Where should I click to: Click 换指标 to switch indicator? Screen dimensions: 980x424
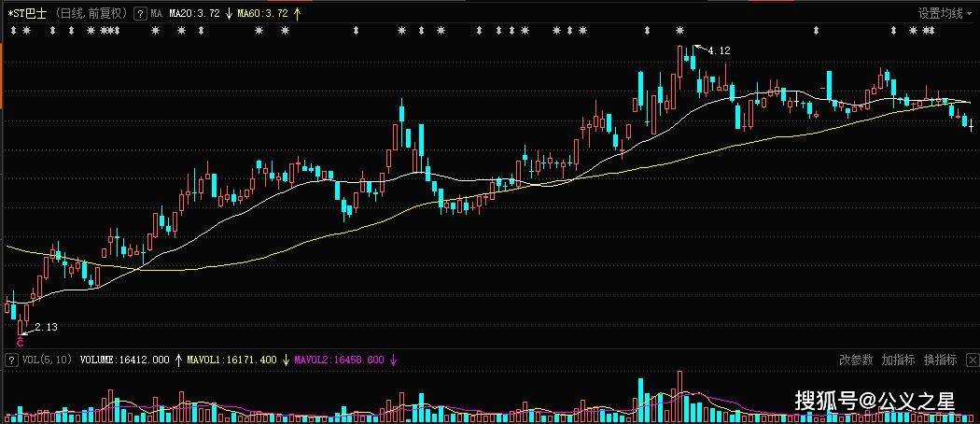(941, 360)
